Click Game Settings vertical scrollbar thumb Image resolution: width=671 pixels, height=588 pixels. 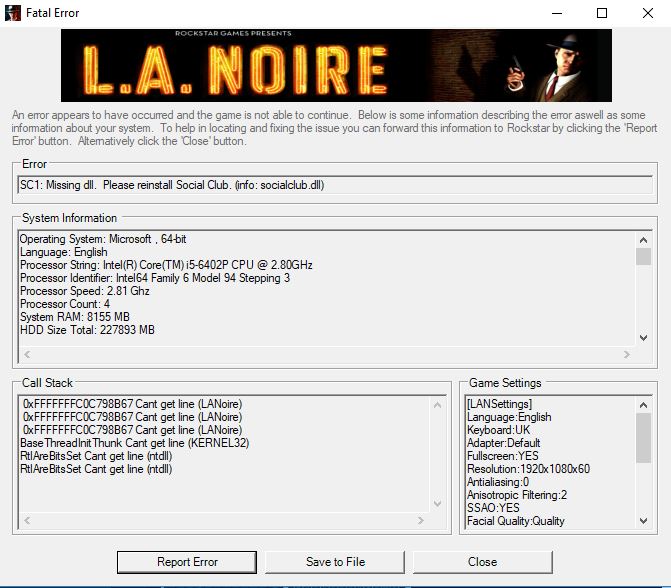643,438
